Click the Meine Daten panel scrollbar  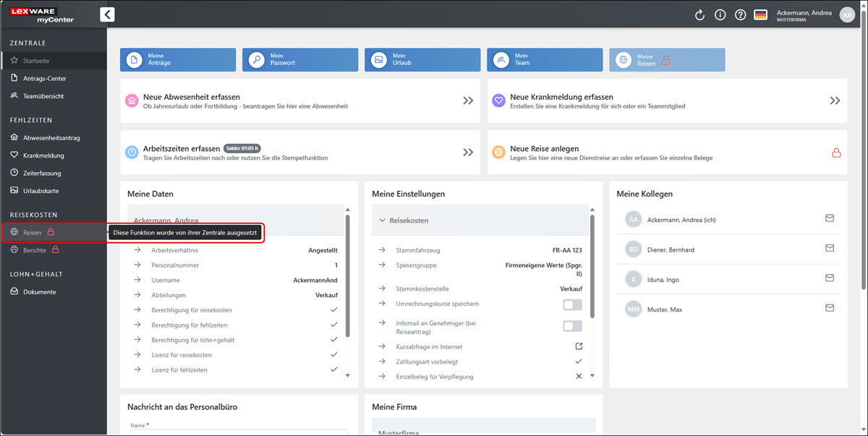coord(347,275)
